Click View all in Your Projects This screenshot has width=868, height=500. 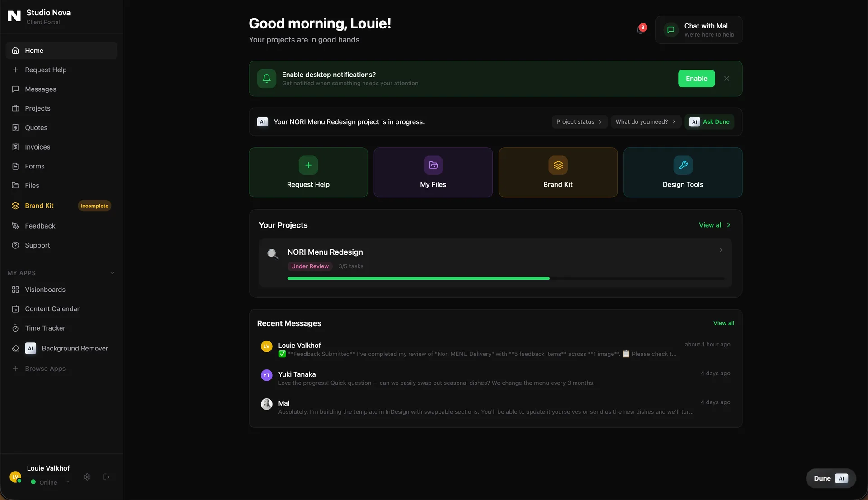click(x=714, y=225)
